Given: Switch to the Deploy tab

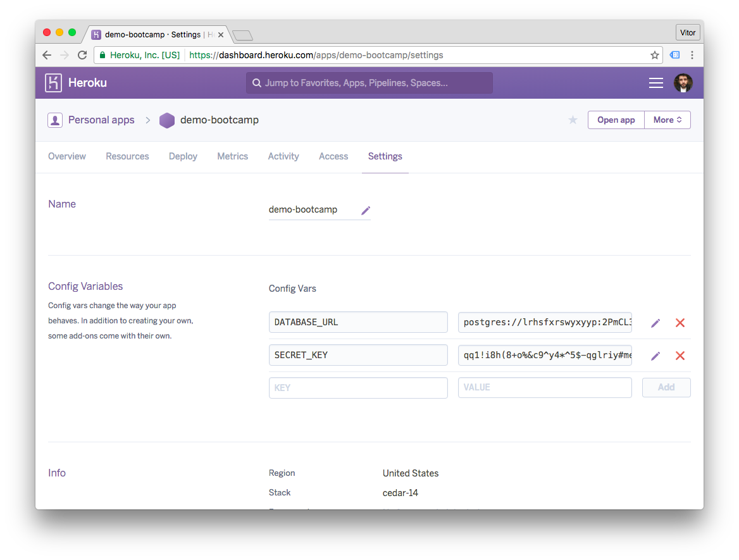Looking at the screenshot, I should tap(183, 156).
